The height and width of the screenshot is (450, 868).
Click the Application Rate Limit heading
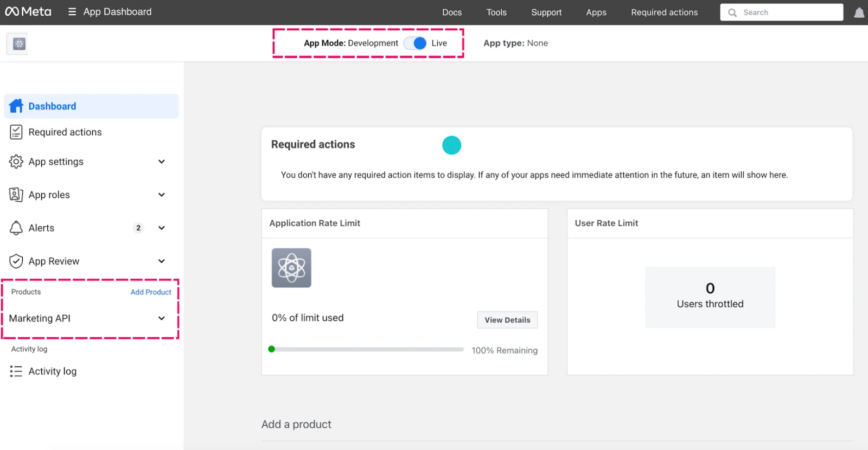click(x=315, y=223)
